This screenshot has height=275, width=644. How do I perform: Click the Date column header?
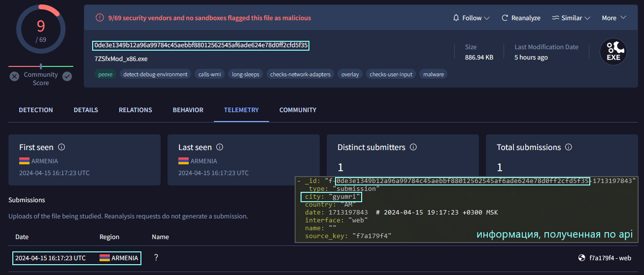[x=22, y=237]
